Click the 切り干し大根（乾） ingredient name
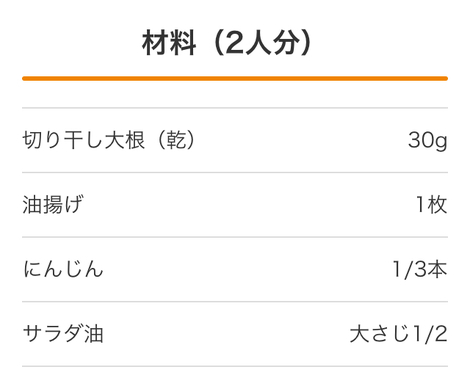The height and width of the screenshot is (389, 470). point(109,140)
